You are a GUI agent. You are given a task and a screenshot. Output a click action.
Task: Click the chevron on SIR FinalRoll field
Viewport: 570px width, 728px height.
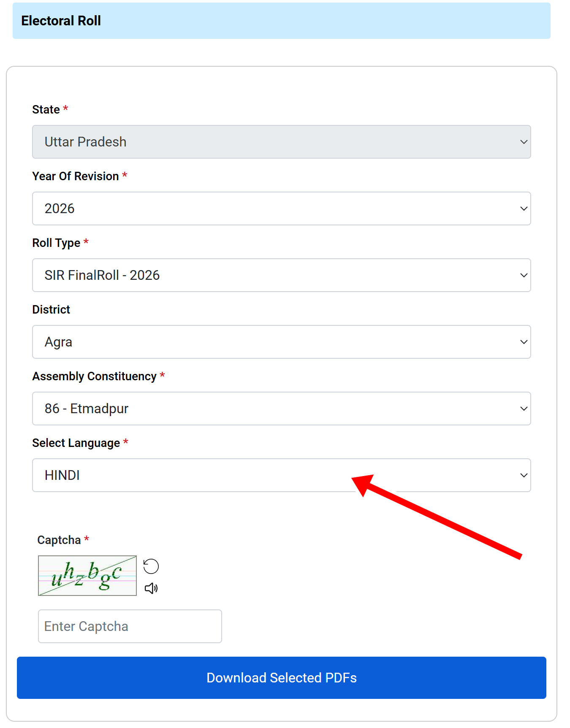[524, 275]
